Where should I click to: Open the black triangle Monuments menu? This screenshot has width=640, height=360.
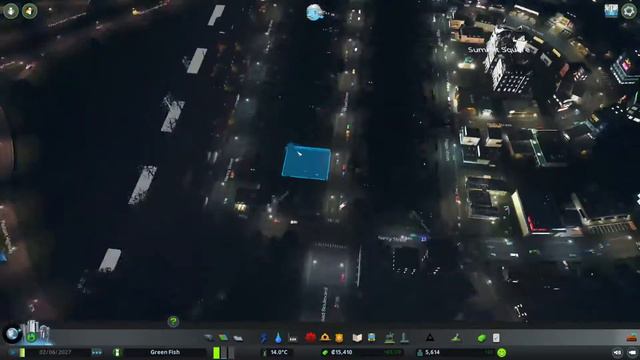pyautogui.click(x=429, y=338)
